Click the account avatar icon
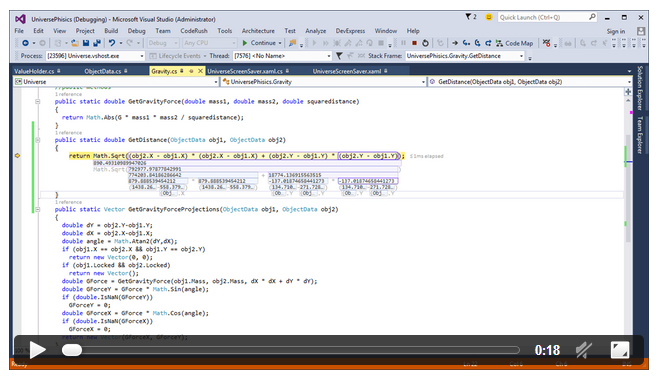The height and width of the screenshot is (377, 658). pos(641,31)
